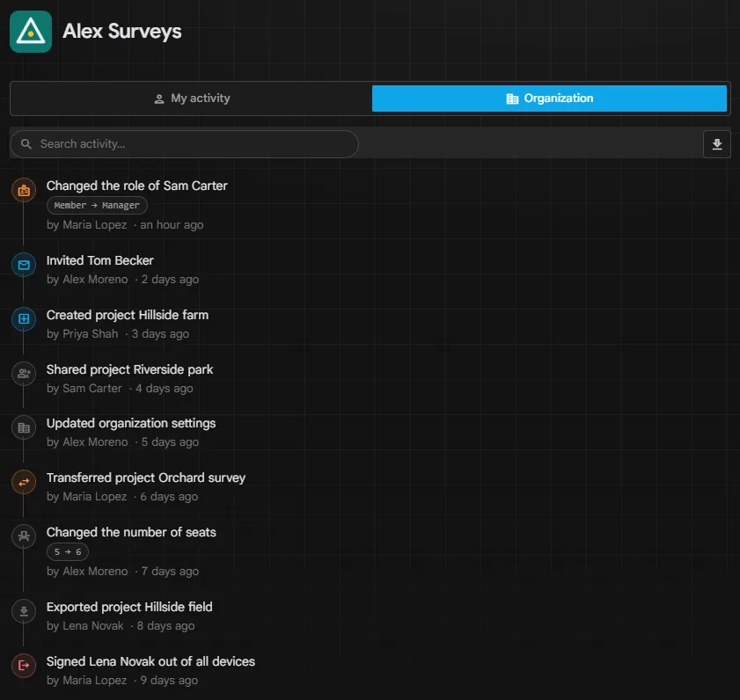The height and width of the screenshot is (700, 740).
Task: Click the plus icon for Hillside farm creation
Action: click(24, 319)
